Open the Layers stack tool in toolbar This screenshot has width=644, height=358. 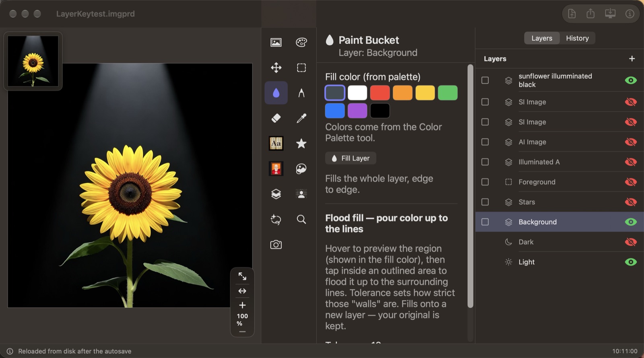click(276, 194)
